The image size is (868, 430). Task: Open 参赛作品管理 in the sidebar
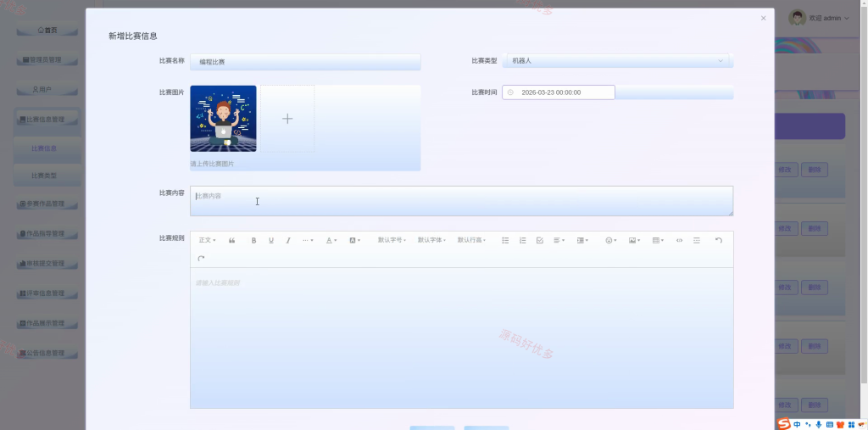[47, 204]
